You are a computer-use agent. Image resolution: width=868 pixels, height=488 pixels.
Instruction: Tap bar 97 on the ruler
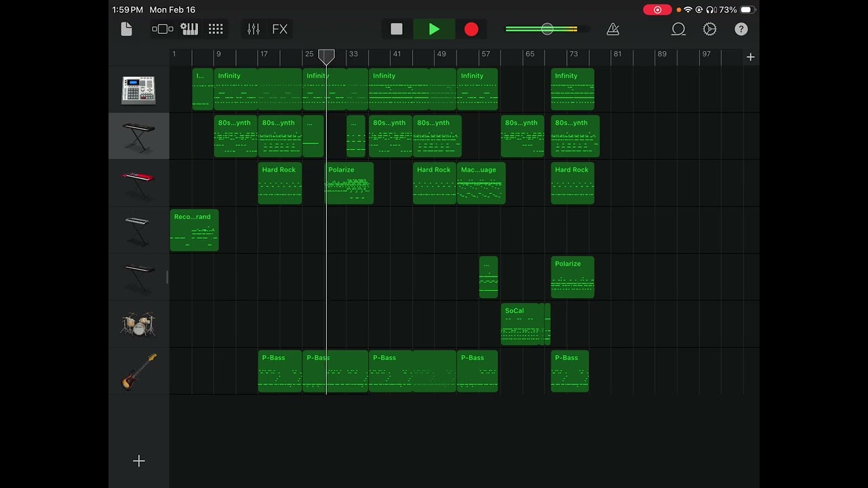[x=706, y=54]
